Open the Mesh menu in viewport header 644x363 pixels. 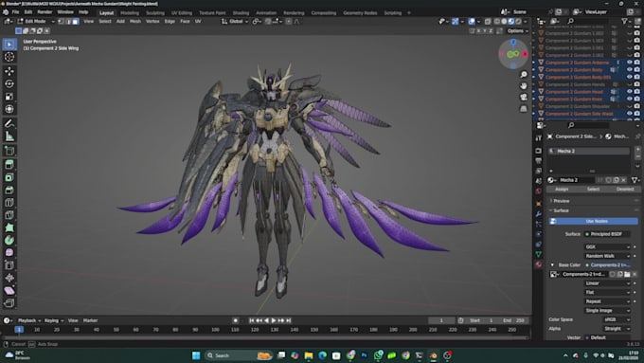135,22
